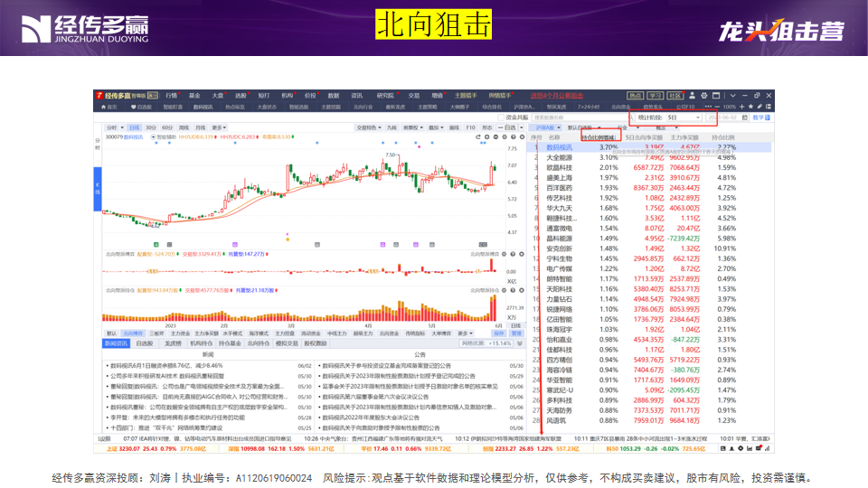This screenshot has height=488, width=868.
Task: Open the 行情 menu
Action: click(x=171, y=96)
